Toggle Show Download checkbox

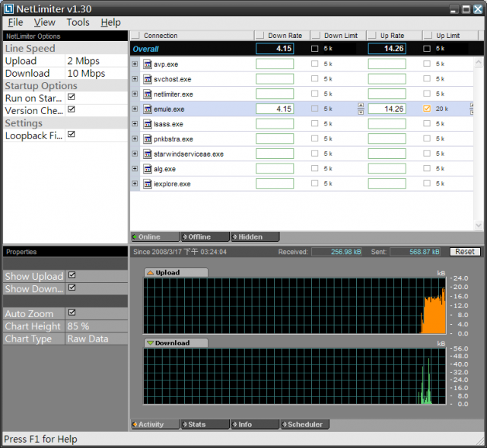point(72,288)
